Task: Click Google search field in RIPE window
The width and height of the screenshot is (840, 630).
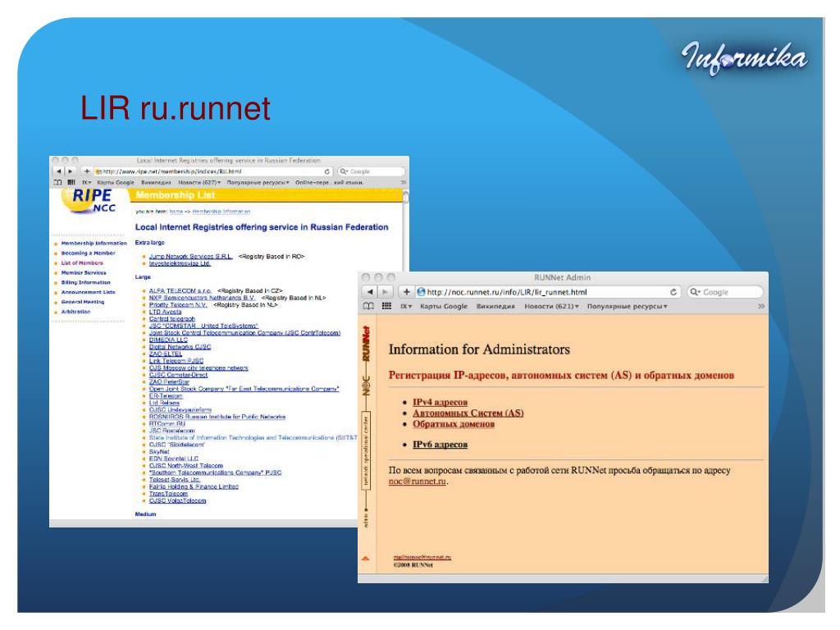Action: (x=372, y=171)
